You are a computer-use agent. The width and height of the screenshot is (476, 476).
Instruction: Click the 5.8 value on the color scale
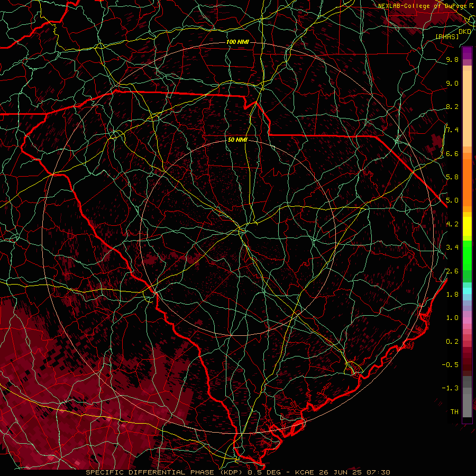tap(452, 177)
